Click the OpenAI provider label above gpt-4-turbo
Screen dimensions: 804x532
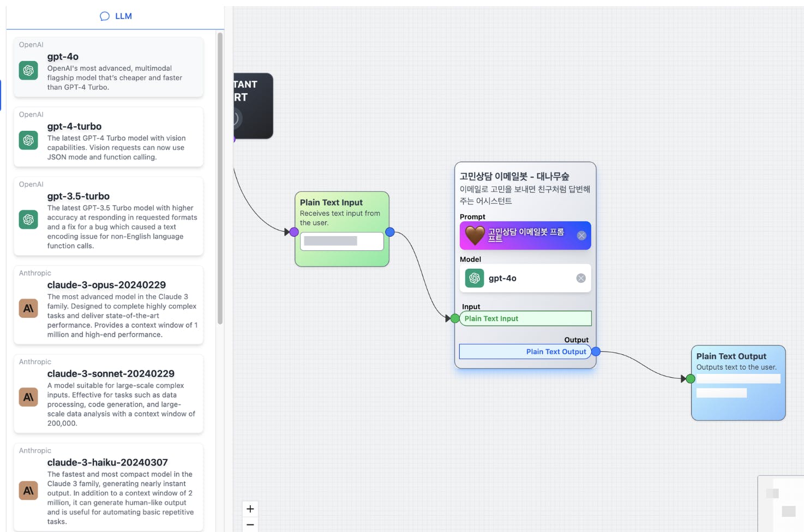point(31,114)
